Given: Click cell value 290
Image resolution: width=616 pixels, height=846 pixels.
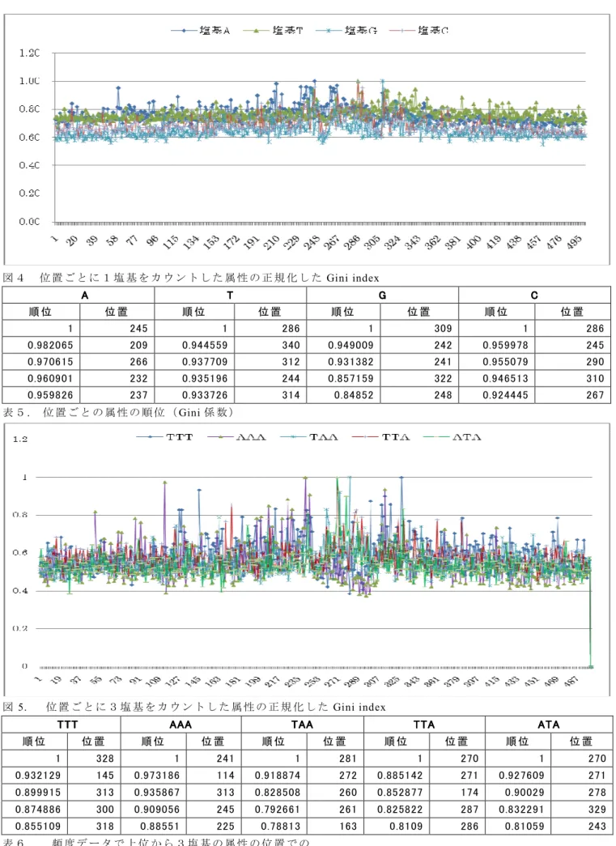Looking at the screenshot, I should click(596, 362).
